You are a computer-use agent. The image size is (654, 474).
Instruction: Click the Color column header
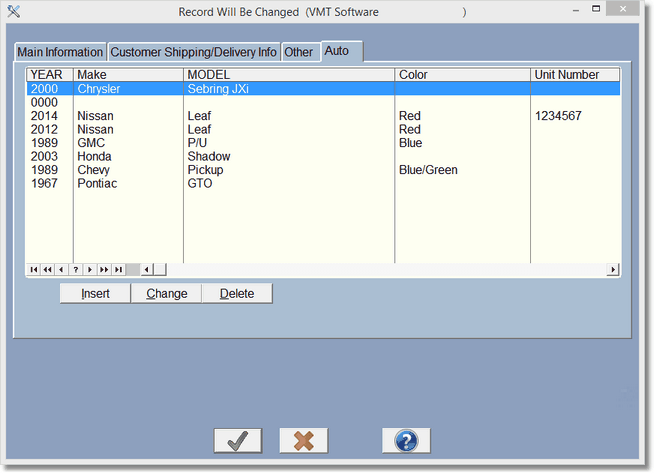tap(463, 75)
